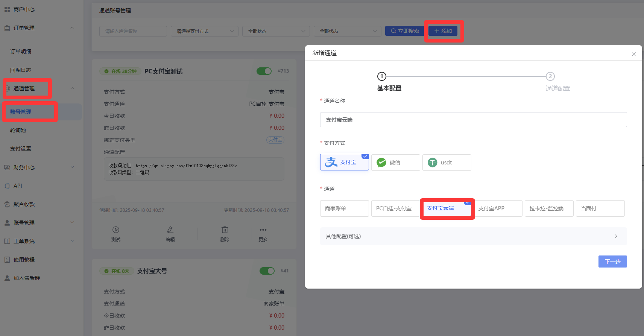Click the edit pencil icon on PC支付宝测试 card
Image resolution: width=644 pixels, height=336 pixels.
170,230
